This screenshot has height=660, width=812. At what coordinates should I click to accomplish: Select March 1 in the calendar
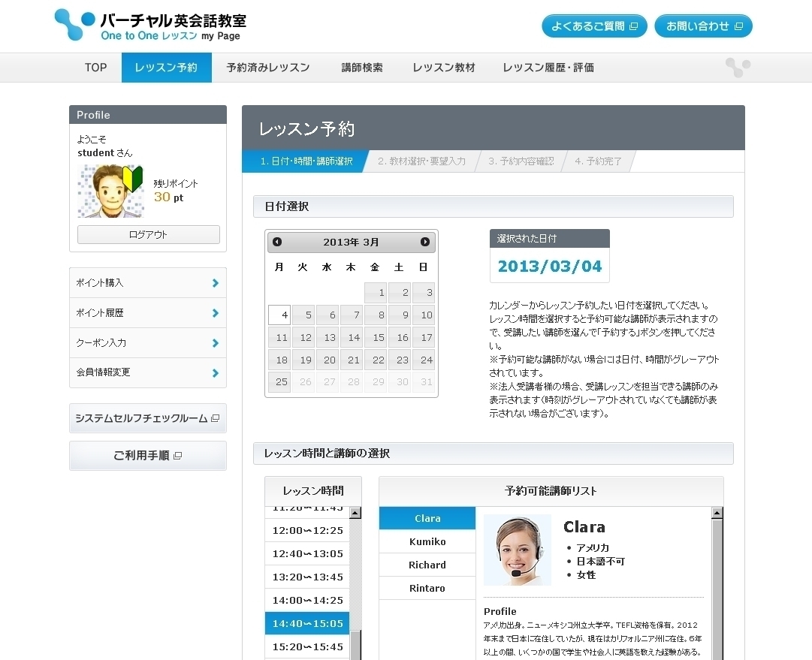point(376,293)
